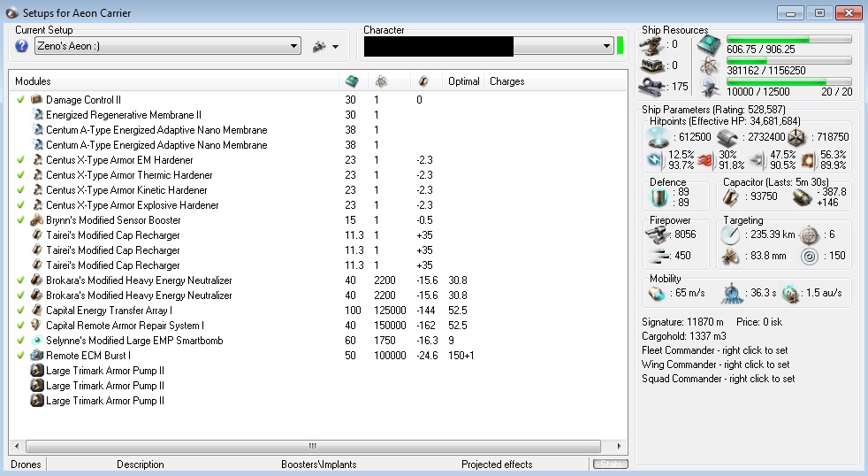Toggle Brynn's Modified Sensor Booster checkmark
This screenshot has height=476, width=868.
[20, 220]
